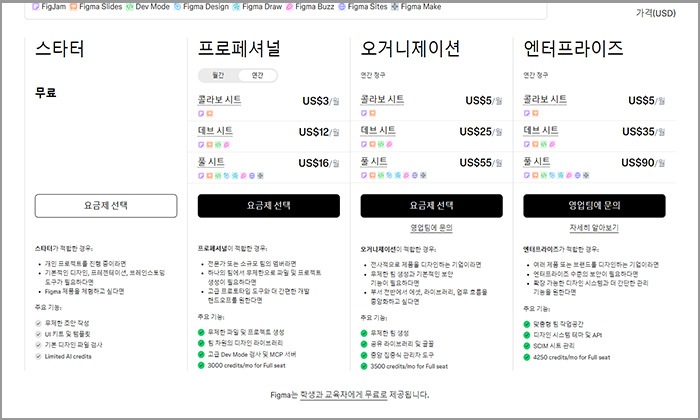
Task: Click the 스타터 plan heading
Action: (x=60, y=49)
